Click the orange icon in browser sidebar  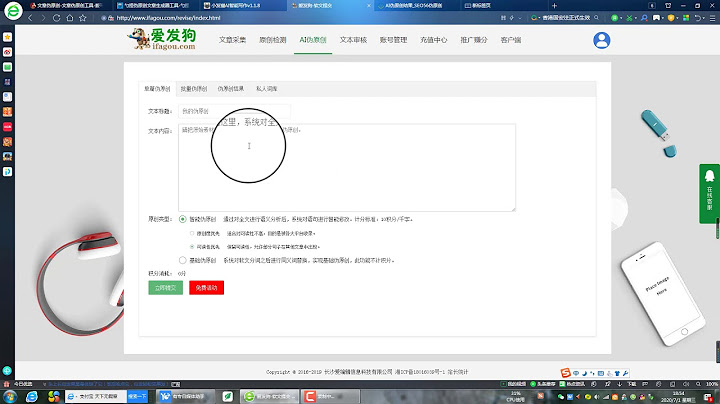7,112
